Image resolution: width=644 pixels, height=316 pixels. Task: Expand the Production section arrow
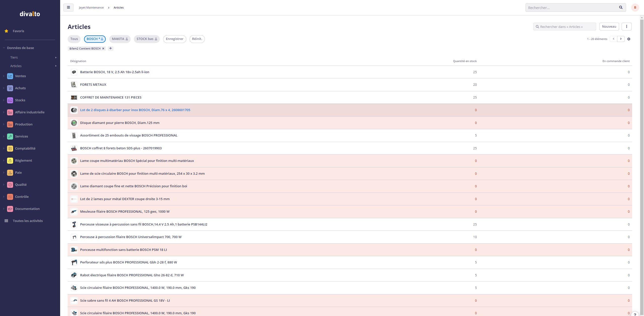coord(4,124)
